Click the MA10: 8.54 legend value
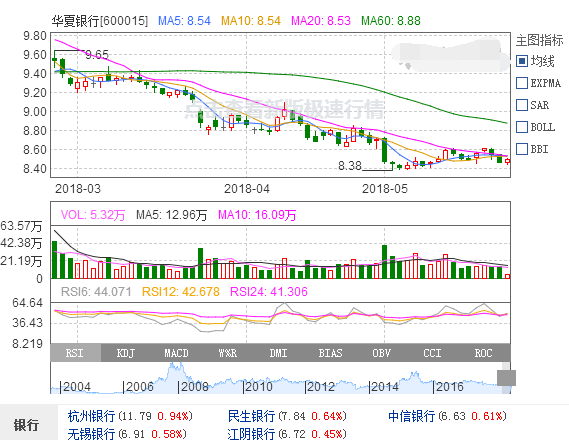 point(251,21)
